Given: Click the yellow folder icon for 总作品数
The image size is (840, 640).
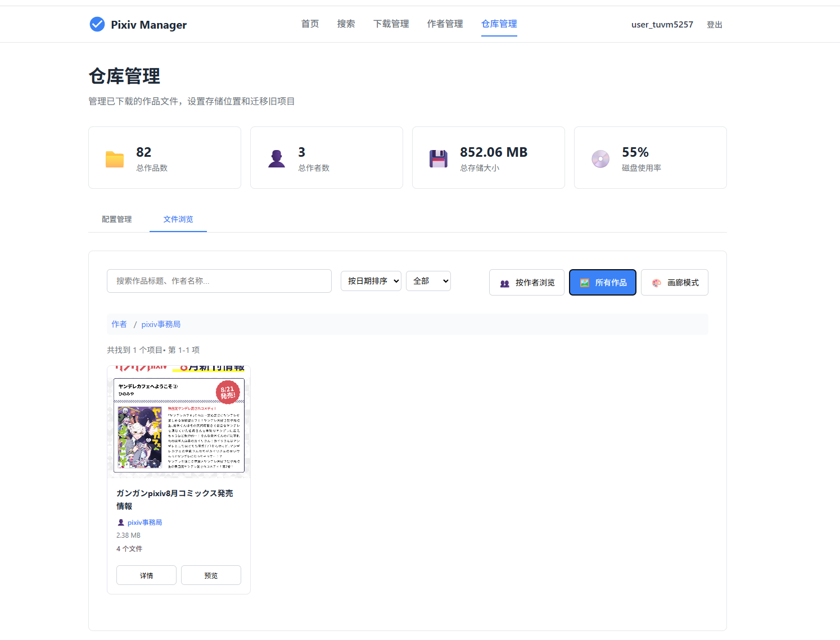Looking at the screenshot, I should pyautogui.click(x=115, y=159).
